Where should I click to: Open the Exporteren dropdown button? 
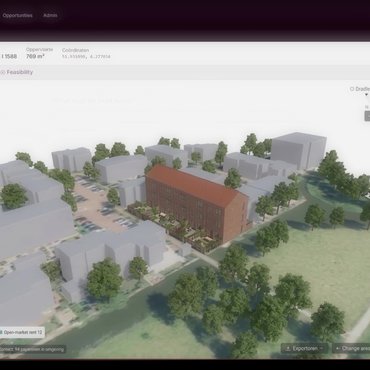(305, 349)
